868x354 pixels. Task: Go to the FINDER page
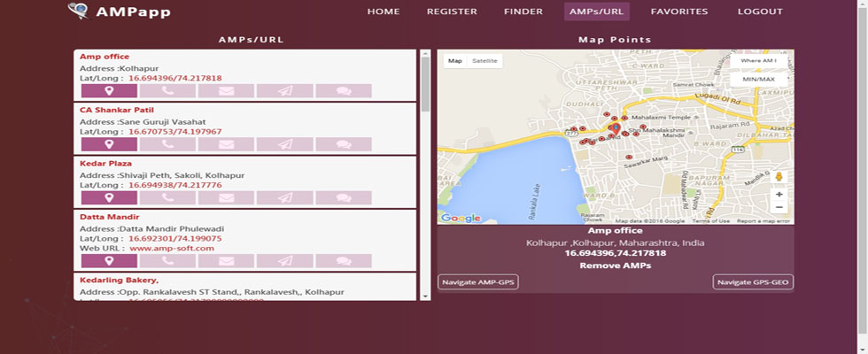click(523, 12)
